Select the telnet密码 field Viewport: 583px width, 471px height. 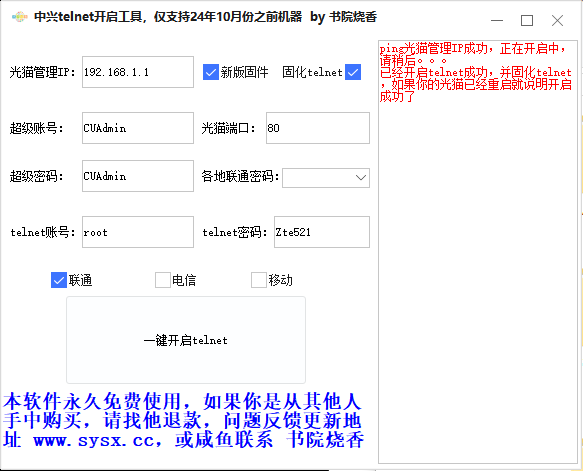(x=322, y=232)
